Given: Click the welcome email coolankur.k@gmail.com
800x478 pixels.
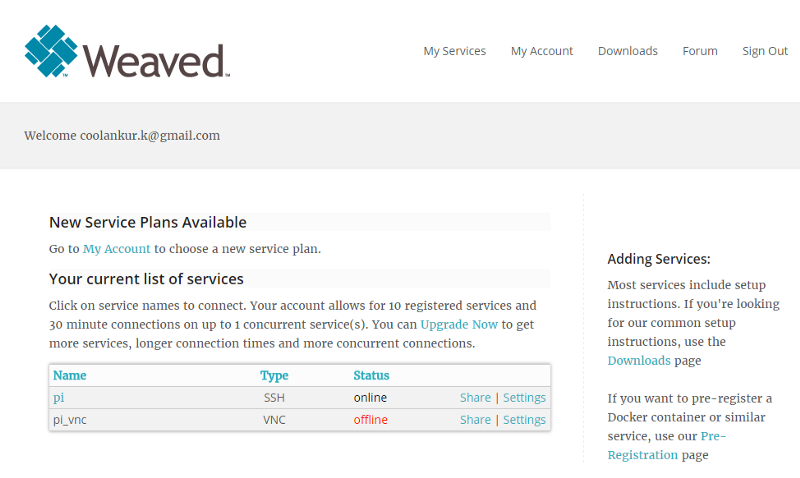Looking at the screenshot, I should pyautogui.click(x=150, y=136).
